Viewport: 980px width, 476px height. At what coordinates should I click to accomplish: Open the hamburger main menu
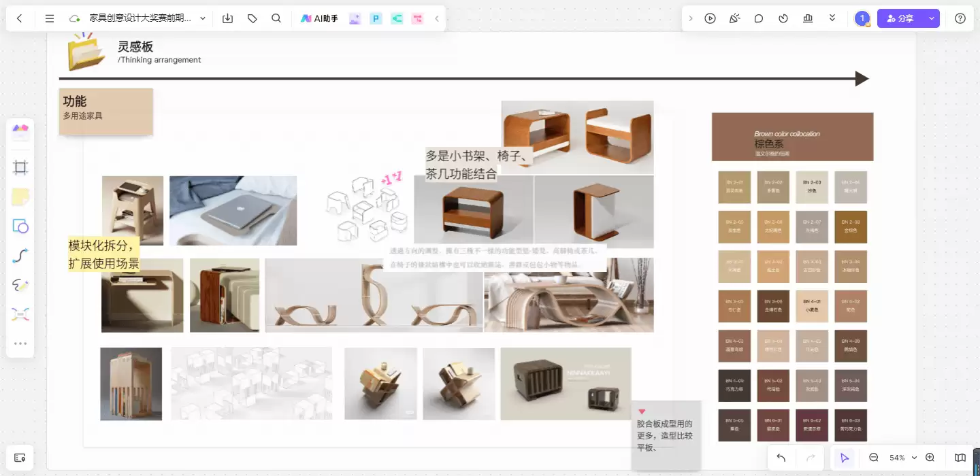tap(50, 18)
